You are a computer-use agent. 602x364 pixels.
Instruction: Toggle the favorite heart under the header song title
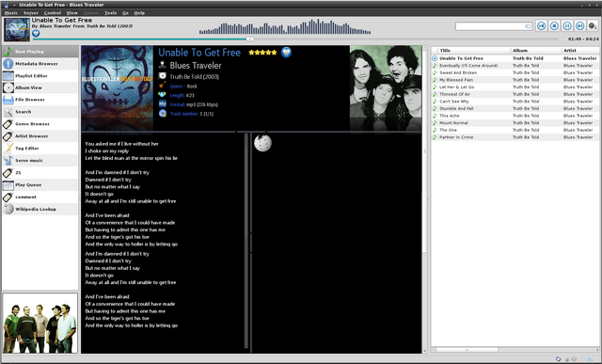point(36,34)
